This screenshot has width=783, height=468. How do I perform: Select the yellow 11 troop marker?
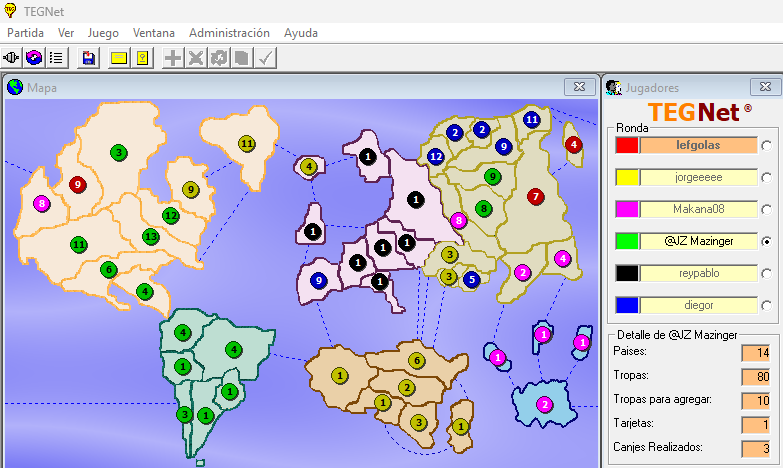tap(247, 144)
